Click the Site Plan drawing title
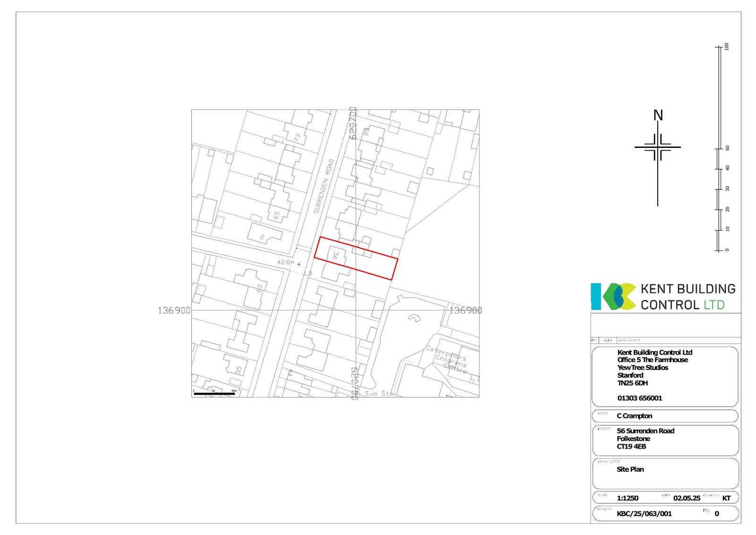756x535 pixels. tap(630, 469)
